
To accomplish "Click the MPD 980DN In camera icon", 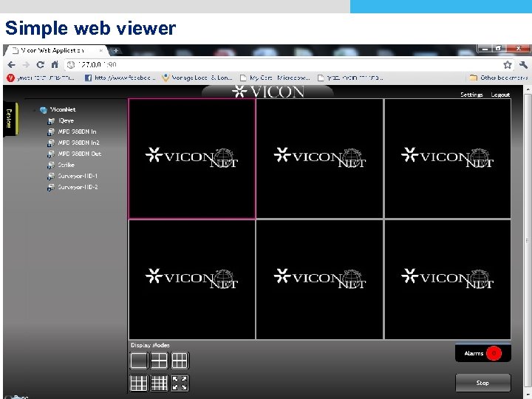I will pos(51,132).
